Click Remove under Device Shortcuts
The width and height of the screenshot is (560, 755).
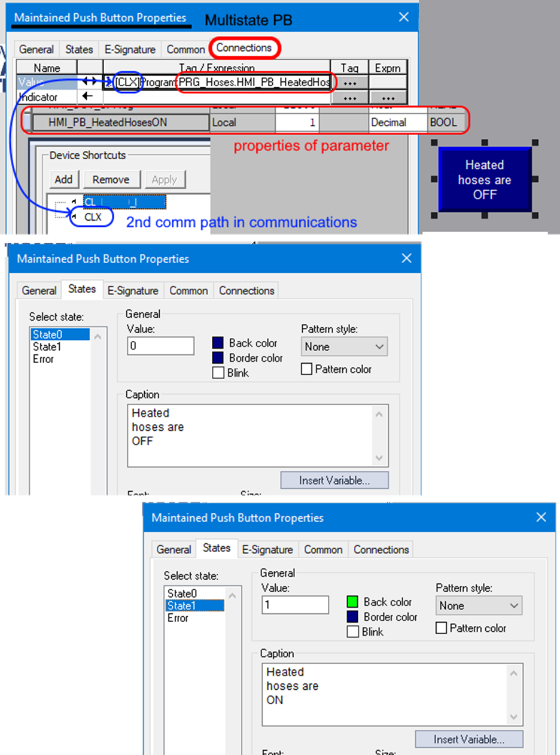click(x=111, y=179)
